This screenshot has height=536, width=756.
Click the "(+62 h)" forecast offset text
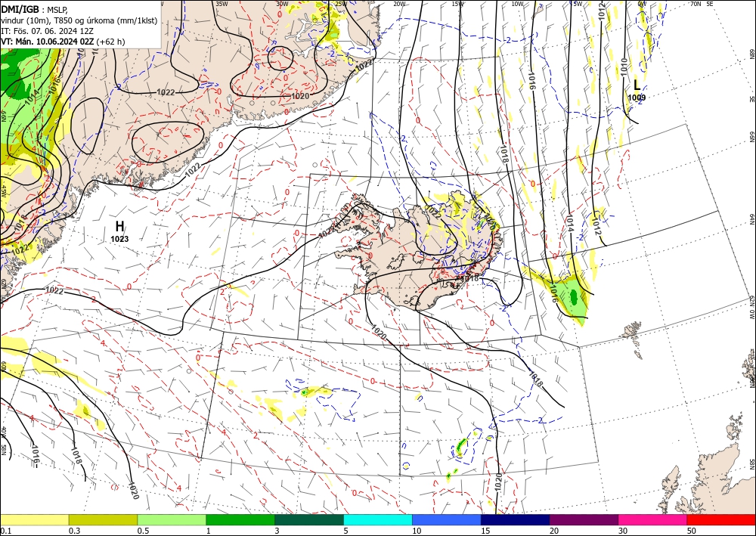(x=110, y=42)
